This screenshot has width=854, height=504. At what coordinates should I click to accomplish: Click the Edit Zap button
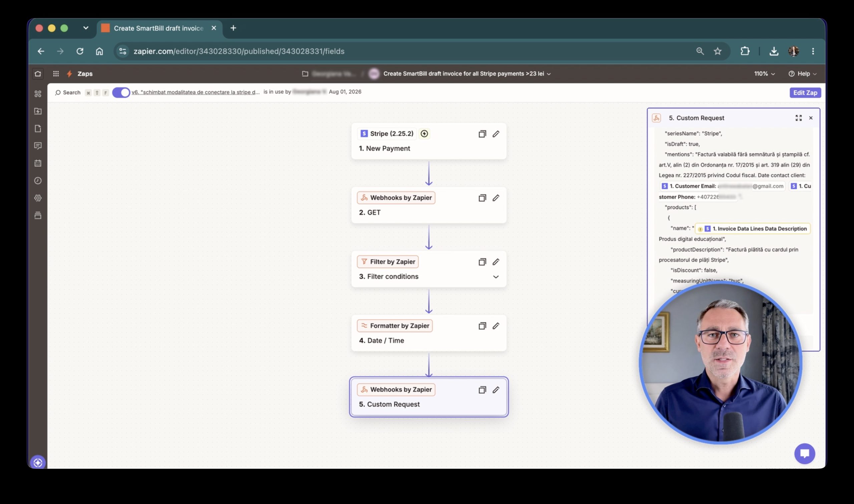pos(805,93)
